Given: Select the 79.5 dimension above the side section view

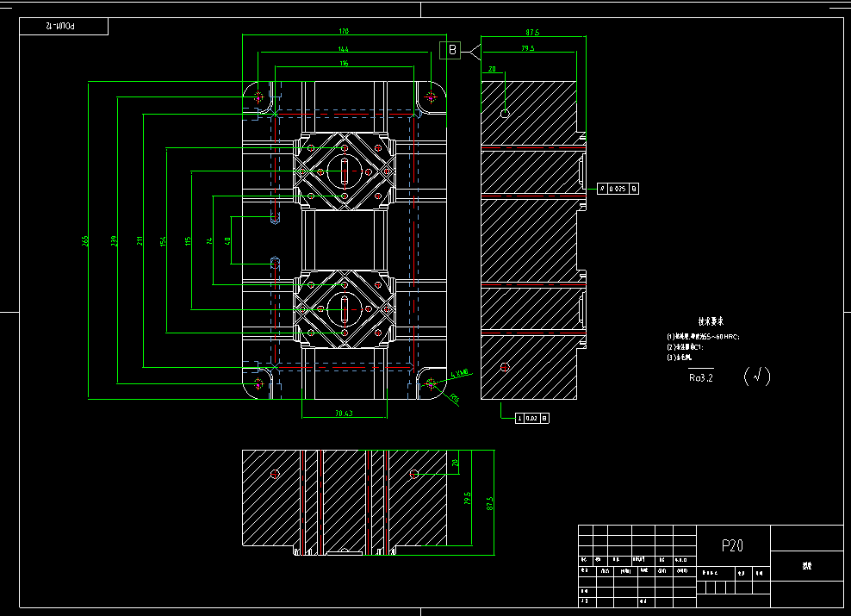Looking at the screenshot, I should [527, 48].
